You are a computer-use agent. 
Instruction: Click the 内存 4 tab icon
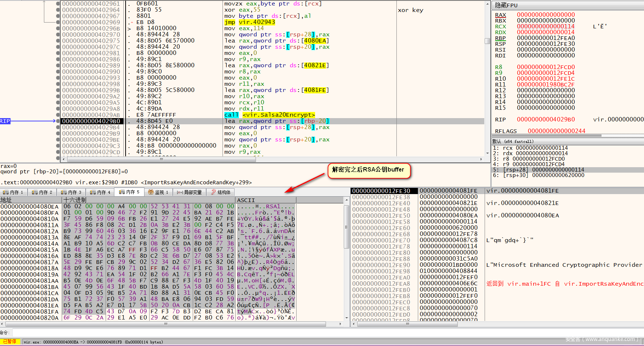(x=93, y=192)
